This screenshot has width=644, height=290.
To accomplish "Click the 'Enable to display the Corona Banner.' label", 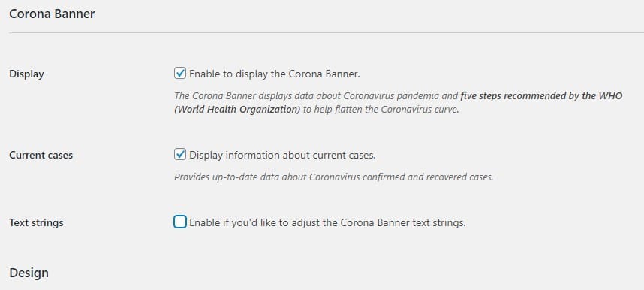I will [x=275, y=74].
